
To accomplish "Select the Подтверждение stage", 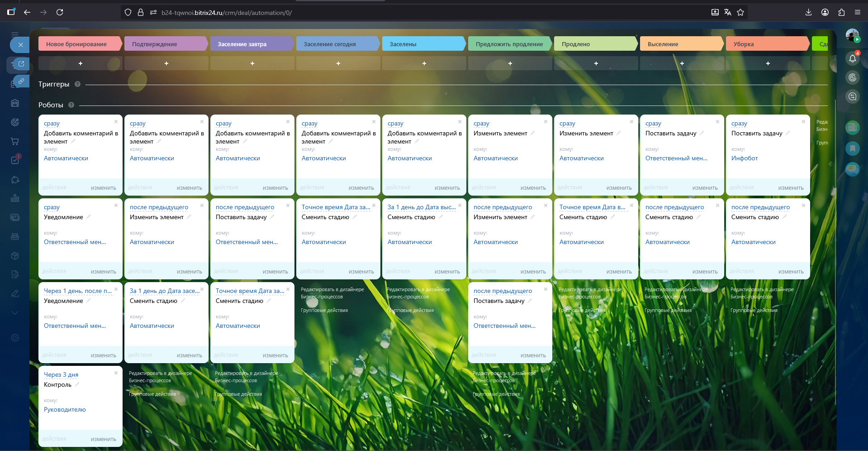I will pyautogui.click(x=166, y=44).
